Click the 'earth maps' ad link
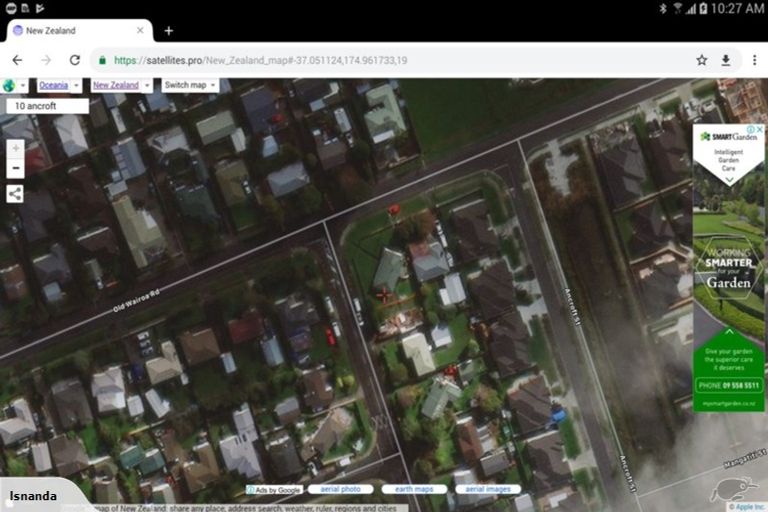The image size is (768, 512). click(414, 489)
